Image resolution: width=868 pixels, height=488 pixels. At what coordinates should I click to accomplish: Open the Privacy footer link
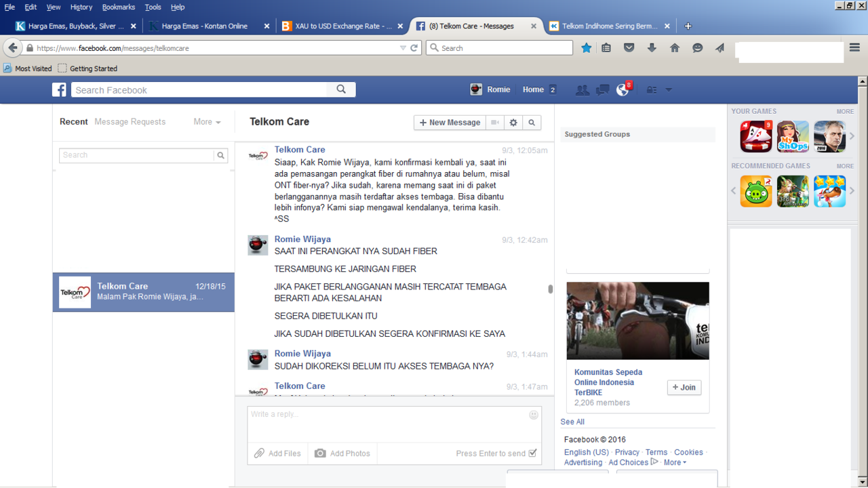click(x=627, y=452)
